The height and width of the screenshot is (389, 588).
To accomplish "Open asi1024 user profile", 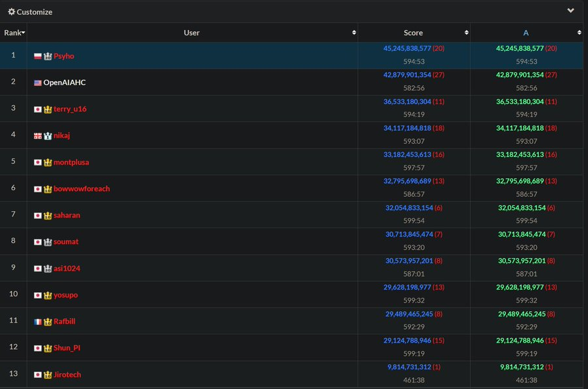I will point(67,268).
